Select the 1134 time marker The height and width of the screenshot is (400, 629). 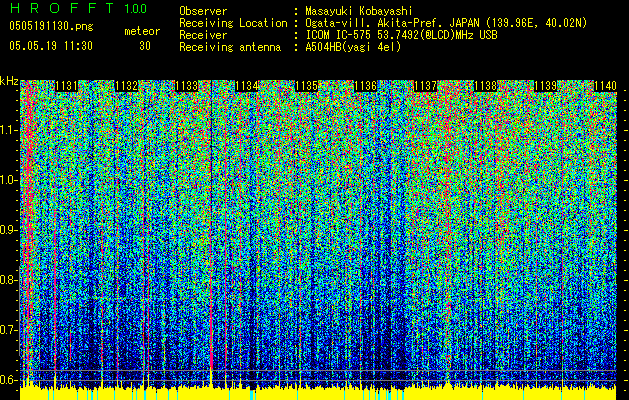(x=246, y=87)
